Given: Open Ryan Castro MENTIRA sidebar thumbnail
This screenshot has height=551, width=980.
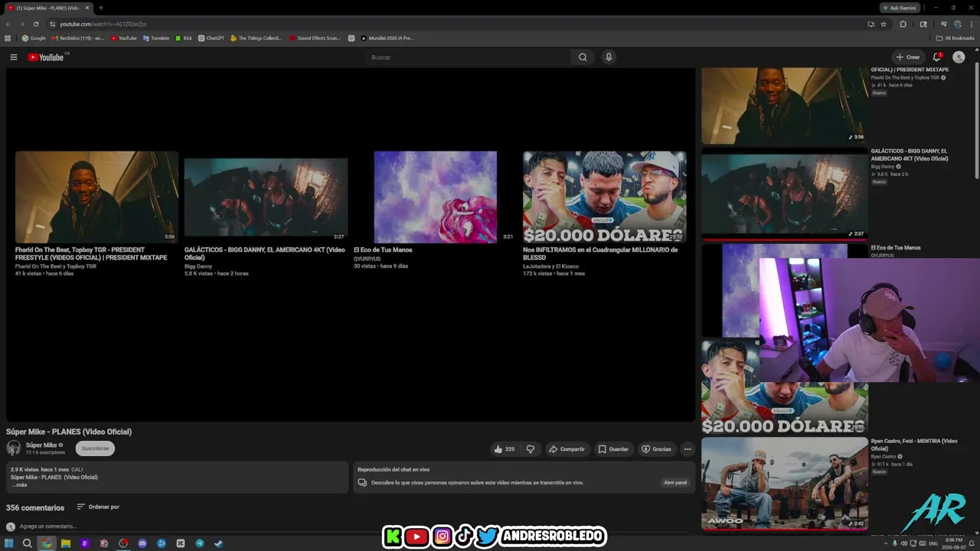Looking at the screenshot, I should pyautogui.click(x=785, y=483).
